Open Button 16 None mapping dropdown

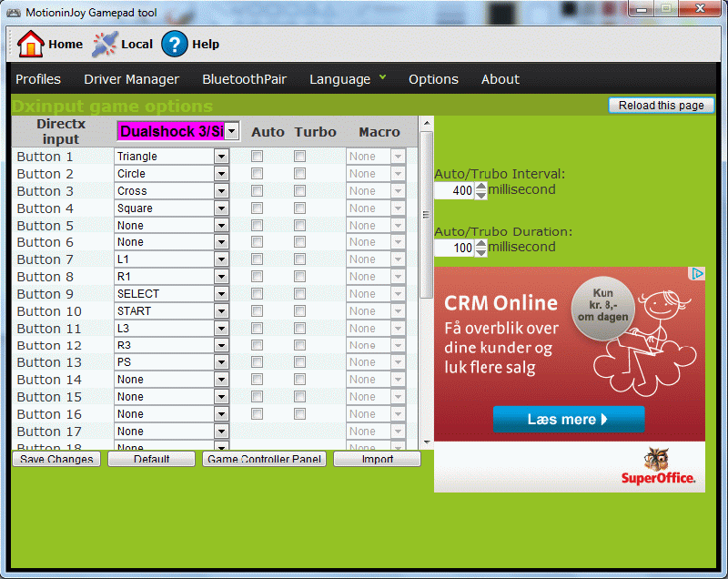coord(172,414)
